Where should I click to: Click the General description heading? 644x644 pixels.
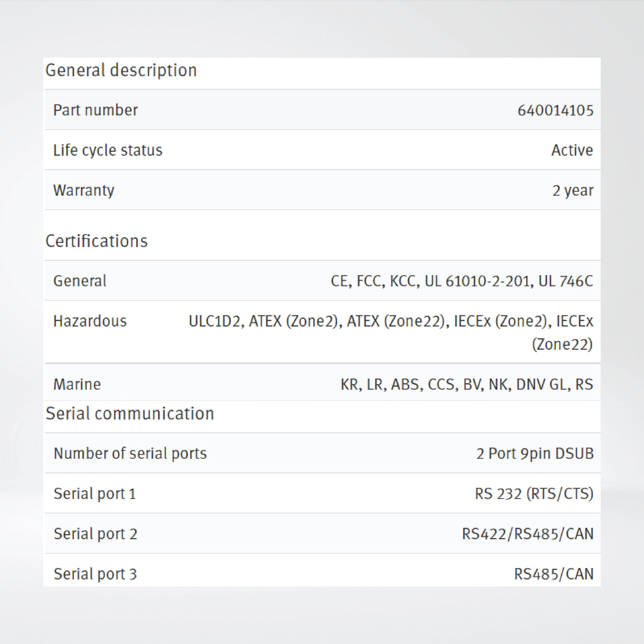pyautogui.click(x=121, y=71)
